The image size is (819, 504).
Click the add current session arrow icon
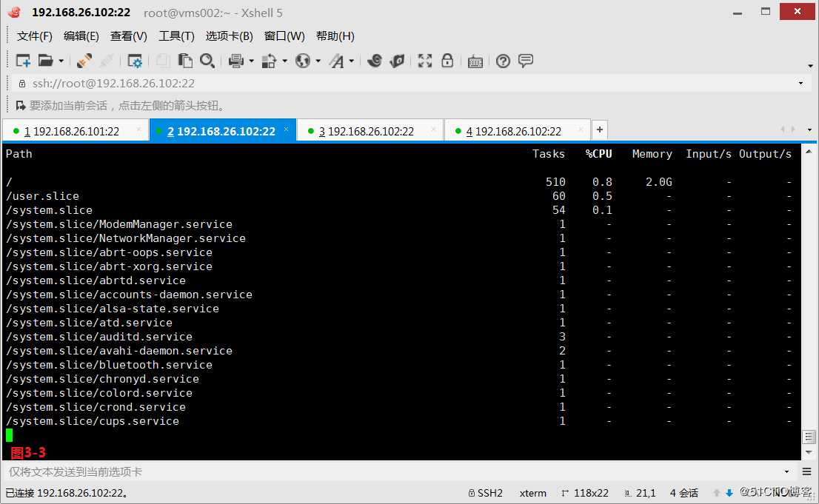[x=21, y=106]
